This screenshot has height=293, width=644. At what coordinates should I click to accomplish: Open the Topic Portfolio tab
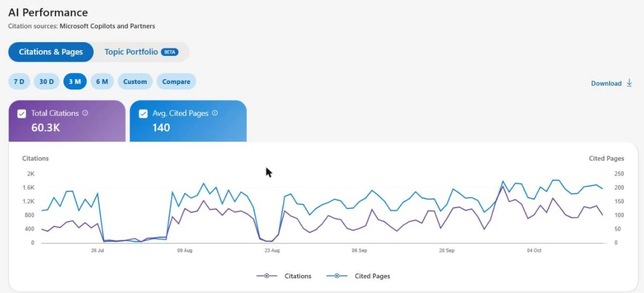[x=141, y=52]
